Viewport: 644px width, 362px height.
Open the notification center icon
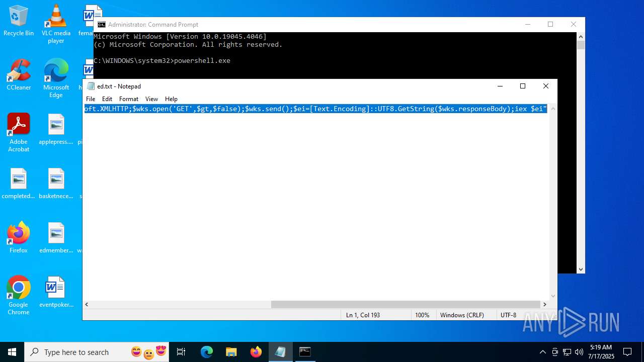[x=627, y=352]
